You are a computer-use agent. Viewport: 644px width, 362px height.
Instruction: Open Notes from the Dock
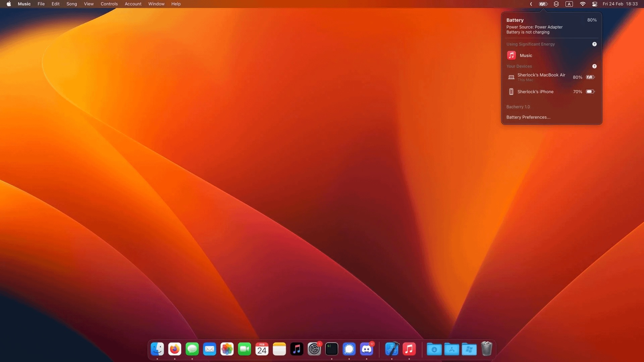point(279,349)
